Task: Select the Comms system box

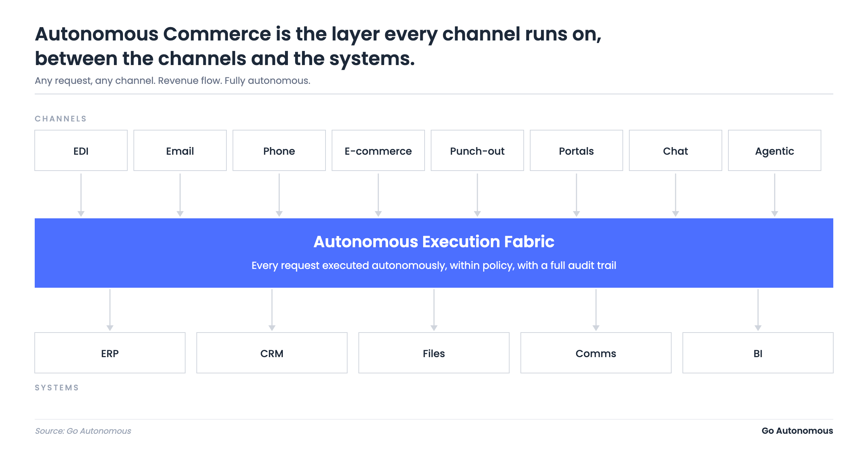Action: [596, 353]
